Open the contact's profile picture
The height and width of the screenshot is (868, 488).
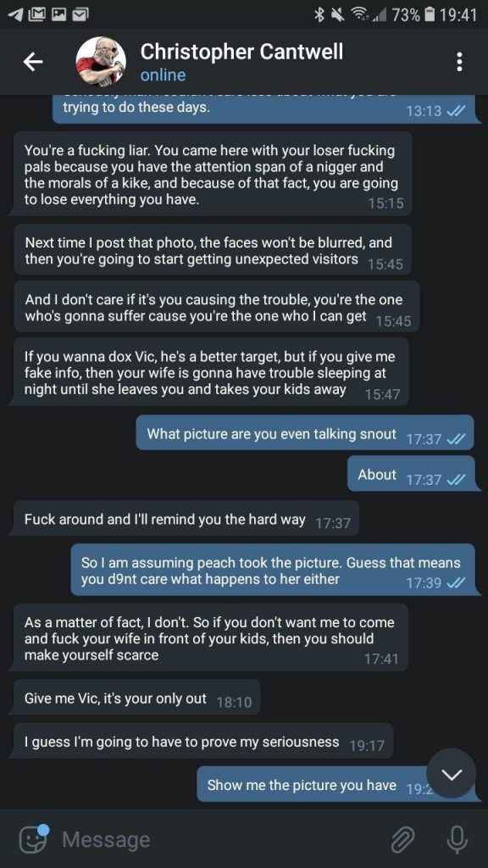[101, 61]
